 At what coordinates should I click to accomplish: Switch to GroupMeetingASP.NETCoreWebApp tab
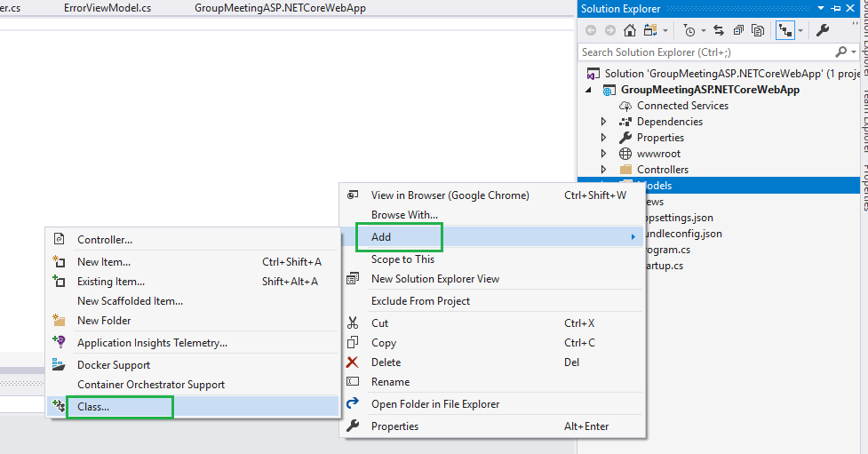[x=280, y=8]
